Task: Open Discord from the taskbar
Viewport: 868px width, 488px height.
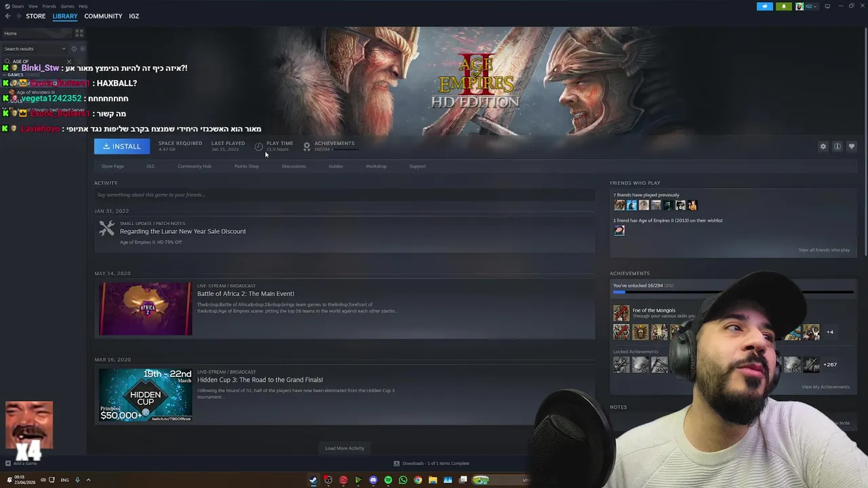Action: pos(373,480)
